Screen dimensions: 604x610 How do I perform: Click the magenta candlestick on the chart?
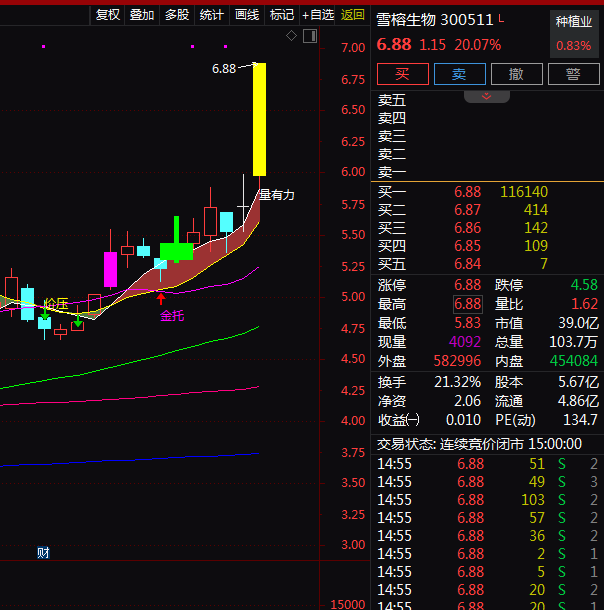coord(110,269)
